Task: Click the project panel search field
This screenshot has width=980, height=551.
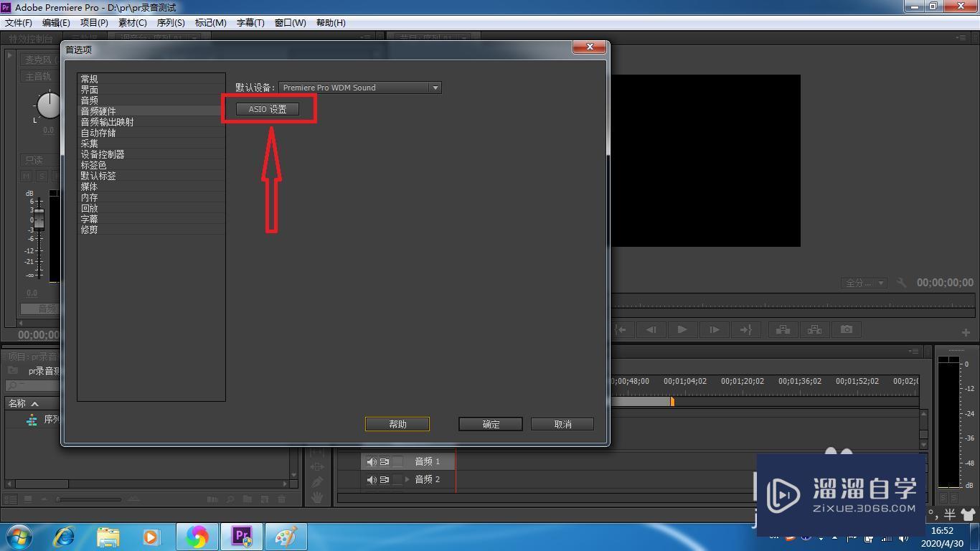Action: pyautogui.click(x=32, y=386)
